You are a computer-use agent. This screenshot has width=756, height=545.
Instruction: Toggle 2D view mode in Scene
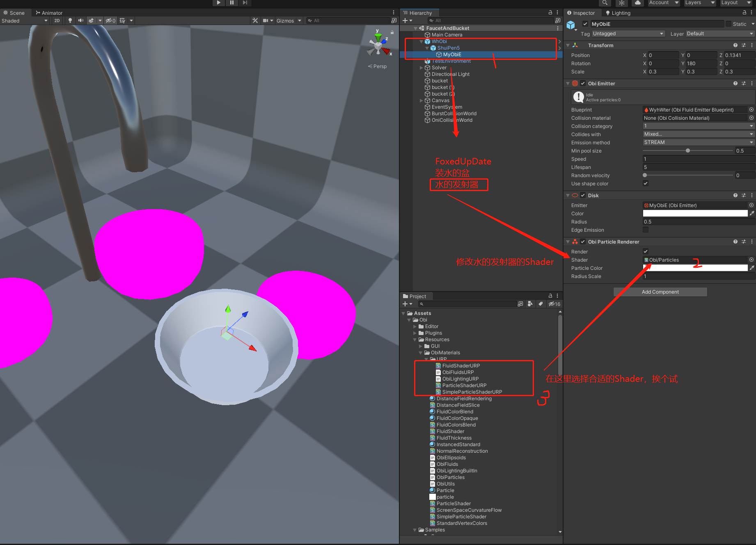[x=57, y=21]
